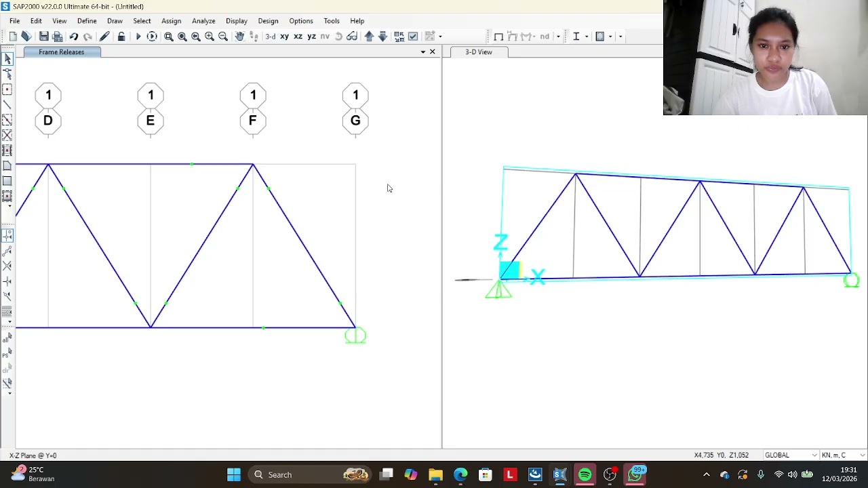This screenshot has height=488, width=868.
Task: Click the concrete section design icon
Action: coord(600,37)
